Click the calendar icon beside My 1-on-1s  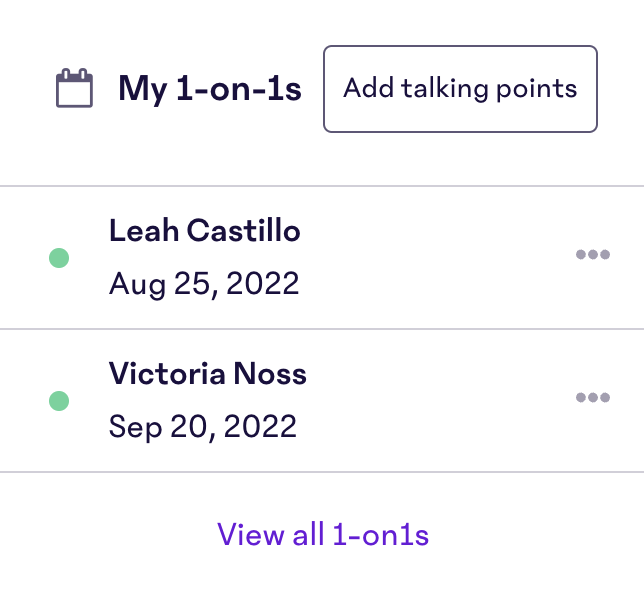(x=74, y=88)
